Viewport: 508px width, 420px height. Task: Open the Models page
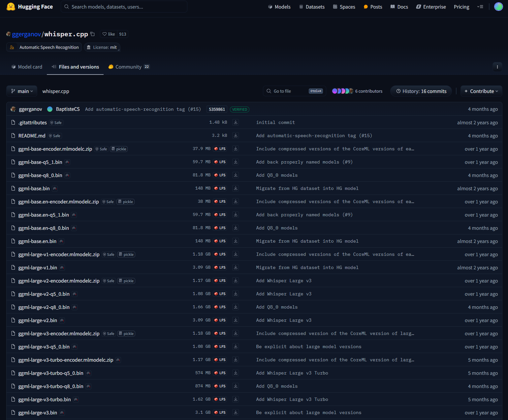[x=279, y=7]
